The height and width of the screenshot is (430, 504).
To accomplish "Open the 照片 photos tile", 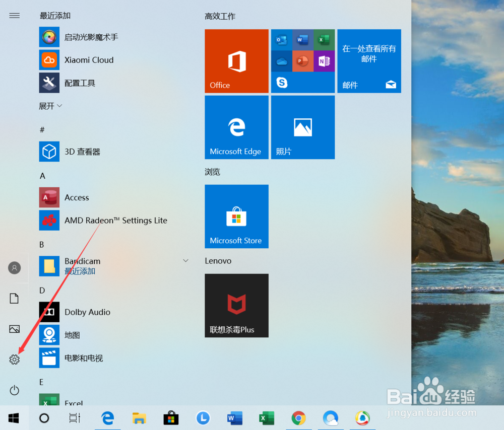I will [x=303, y=127].
